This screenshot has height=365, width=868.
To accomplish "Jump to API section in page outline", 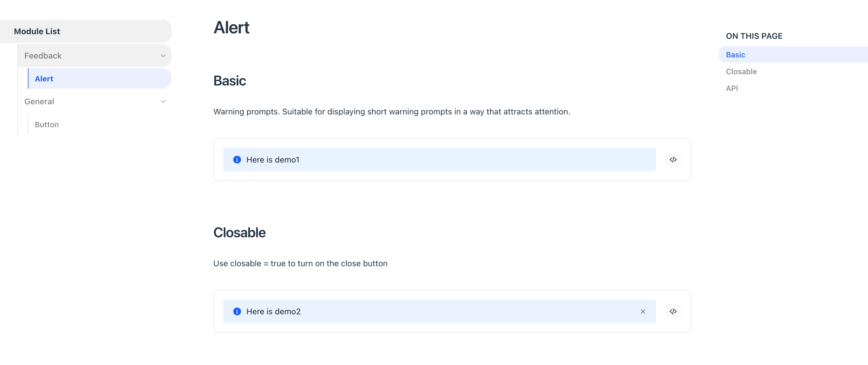I will tap(731, 88).
